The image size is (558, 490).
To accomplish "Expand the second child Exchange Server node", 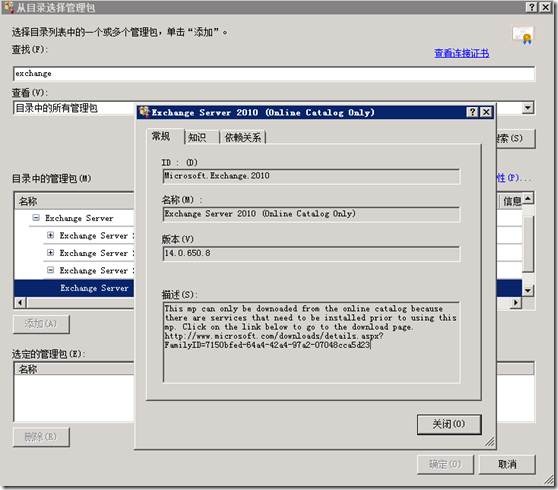I will [51, 252].
